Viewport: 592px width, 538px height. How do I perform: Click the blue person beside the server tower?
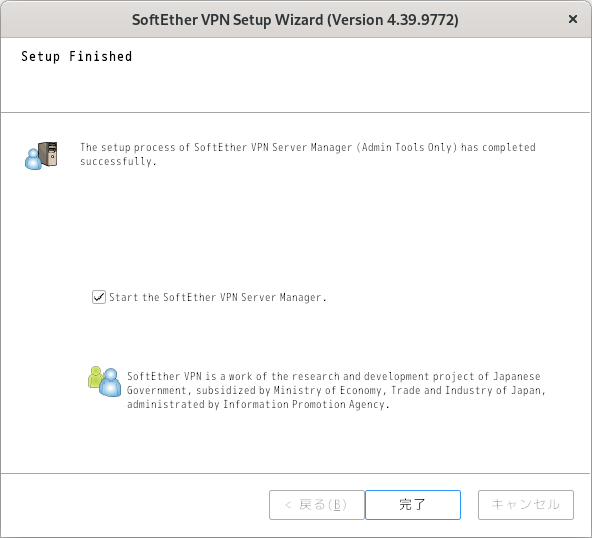[x=33, y=159]
